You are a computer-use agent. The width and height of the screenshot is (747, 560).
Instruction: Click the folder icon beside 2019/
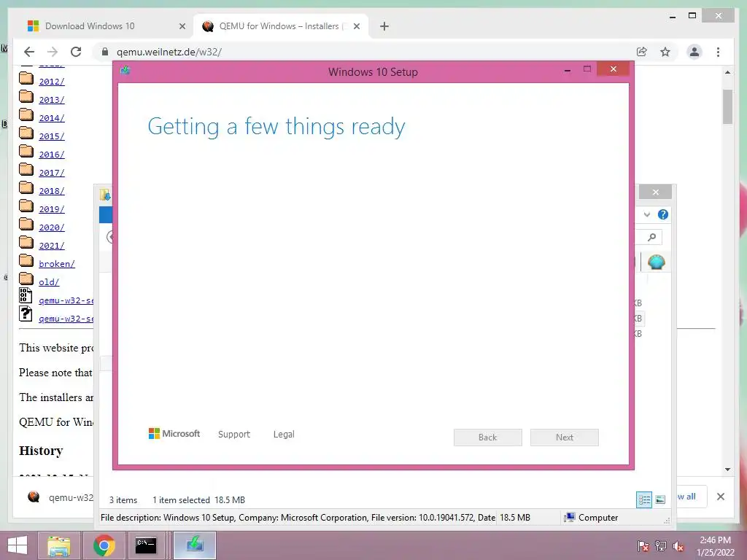click(26, 206)
